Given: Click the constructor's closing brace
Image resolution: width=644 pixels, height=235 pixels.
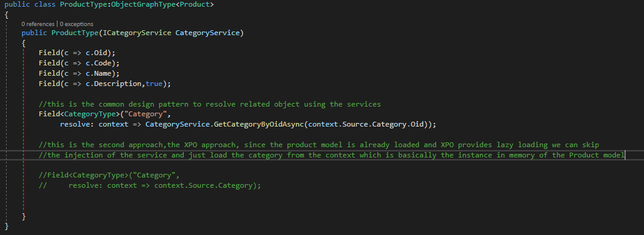Looking at the screenshot, I should coord(24,216).
